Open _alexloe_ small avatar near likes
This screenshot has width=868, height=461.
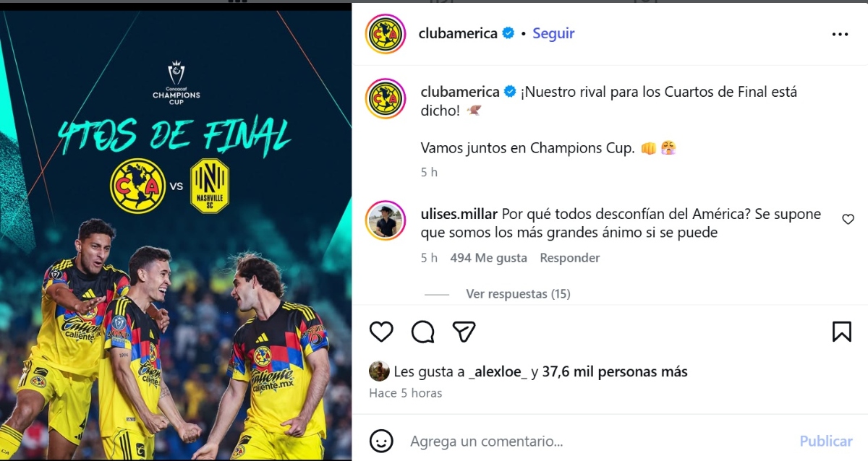tap(379, 371)
